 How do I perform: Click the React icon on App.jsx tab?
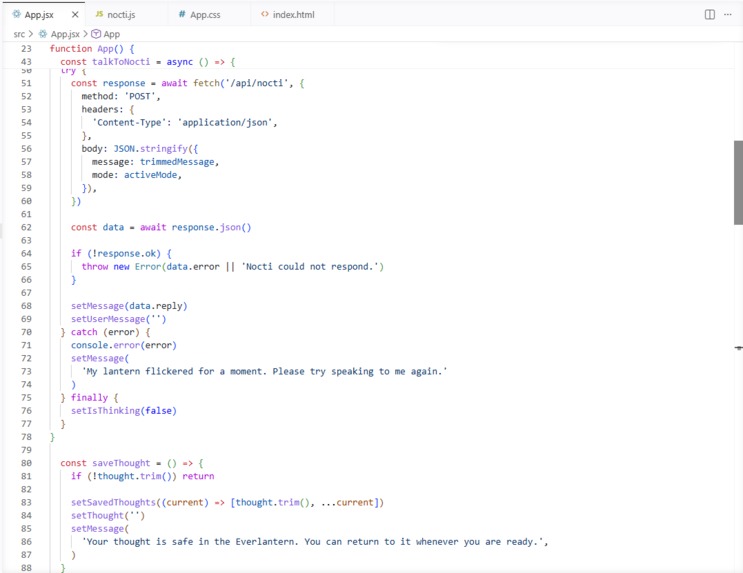pos(17,14)
